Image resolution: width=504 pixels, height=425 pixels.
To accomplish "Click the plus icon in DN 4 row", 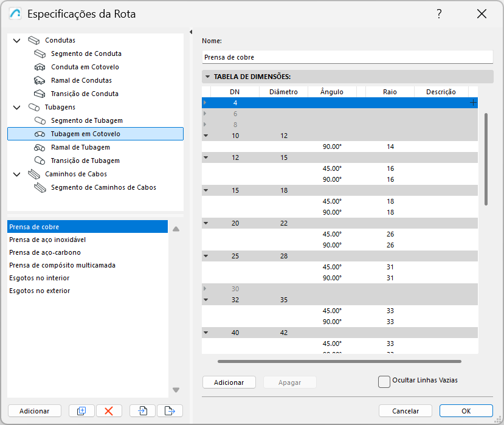I will (473, 103).
